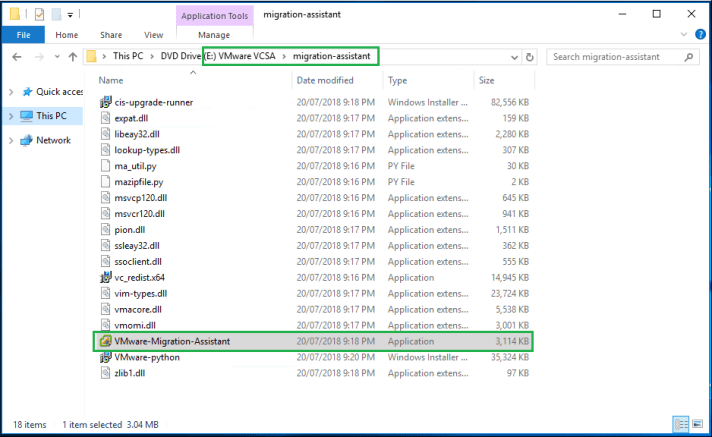The image size is (712, 437).
Task: Switch to large icons view in status bar
Action: point(697,423)
